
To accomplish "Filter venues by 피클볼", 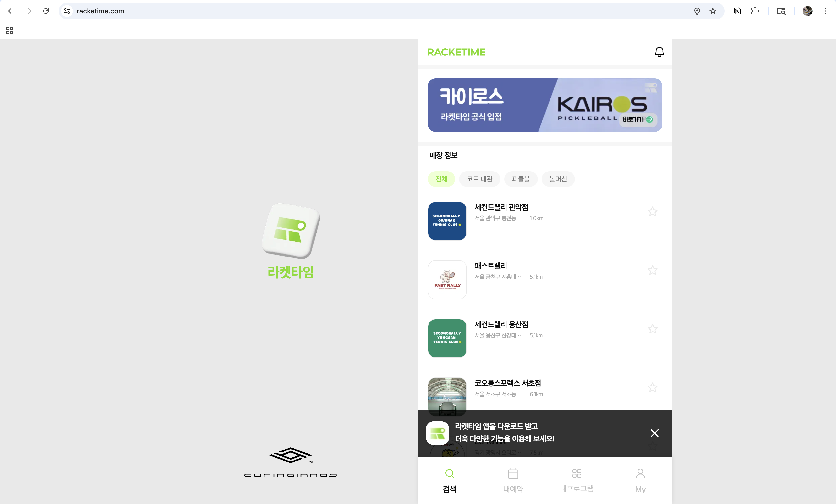I will coord(520,179).
